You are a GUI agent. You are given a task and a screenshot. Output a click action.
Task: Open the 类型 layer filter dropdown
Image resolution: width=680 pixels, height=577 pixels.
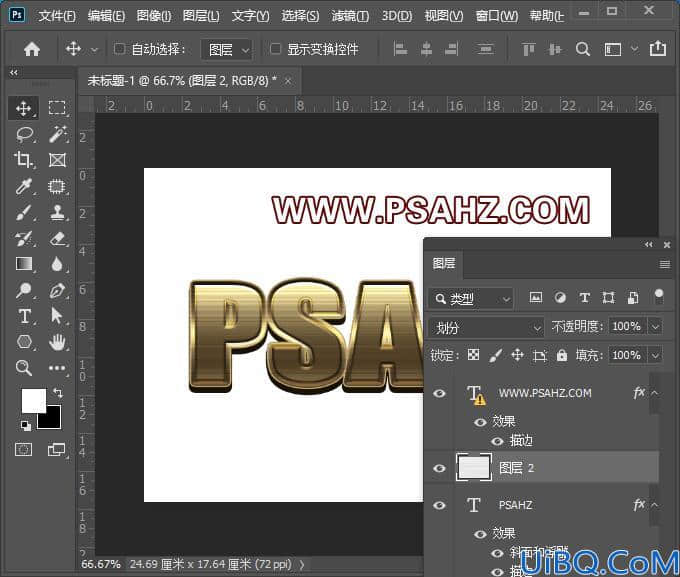click(x=471, y=298)
